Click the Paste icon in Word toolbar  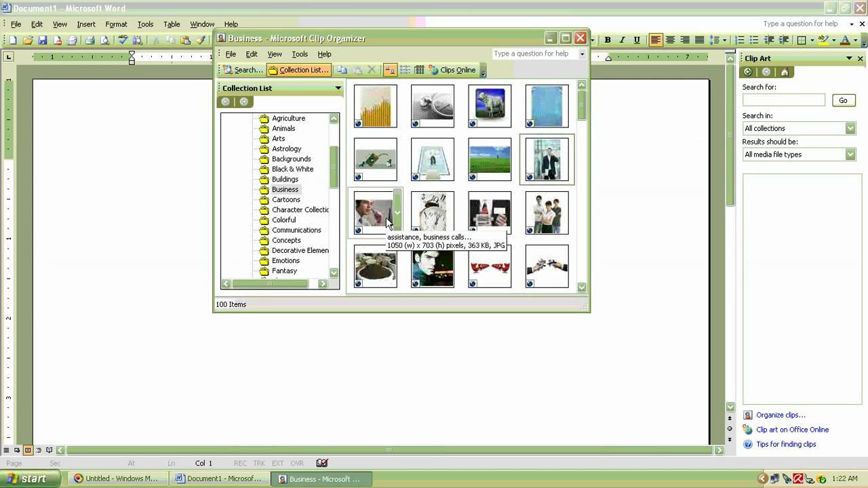pos(186,40)
